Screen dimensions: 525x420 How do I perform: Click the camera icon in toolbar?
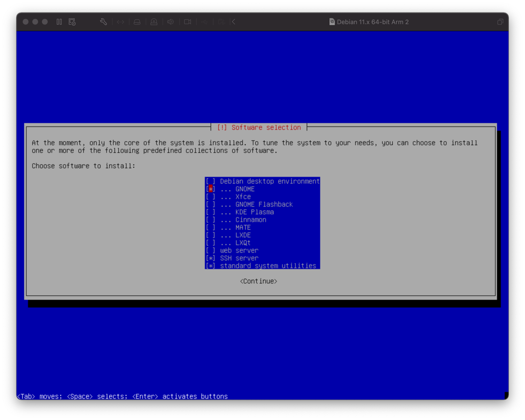187,22
